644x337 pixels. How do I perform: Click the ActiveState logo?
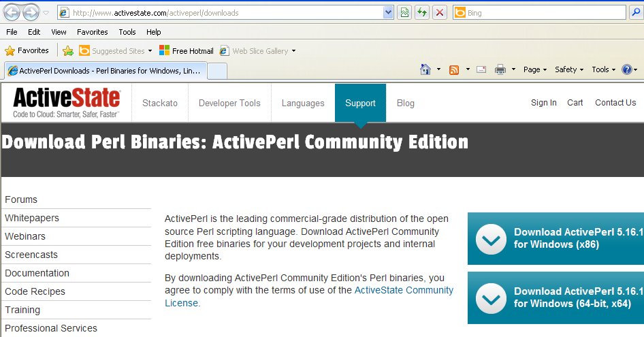(x=67, y=102)
